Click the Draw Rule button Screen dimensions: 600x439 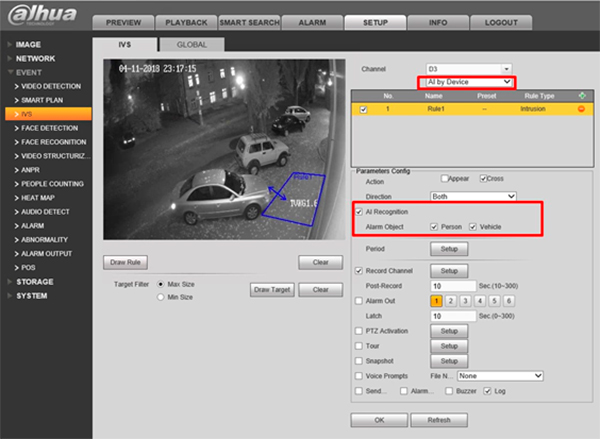point(126,262)
